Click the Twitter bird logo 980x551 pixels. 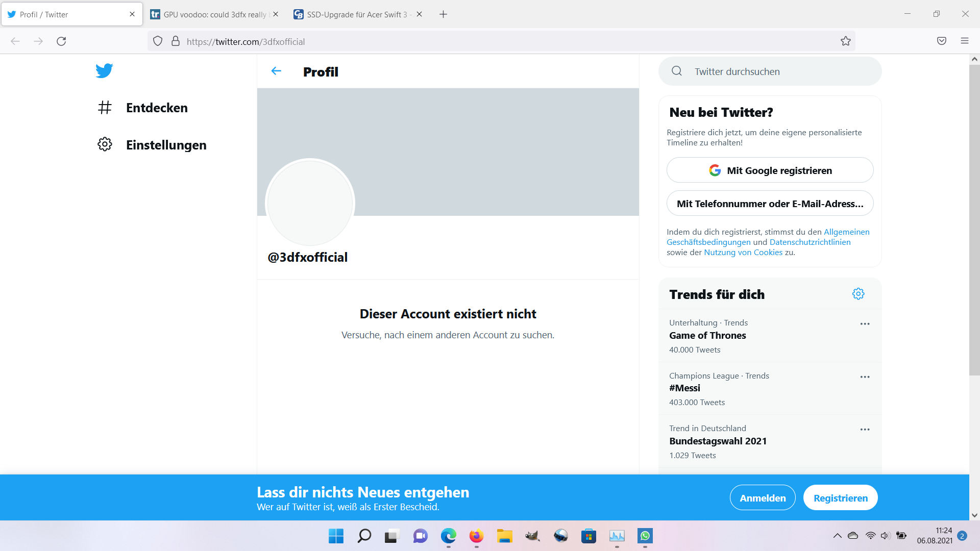(104, 70)
